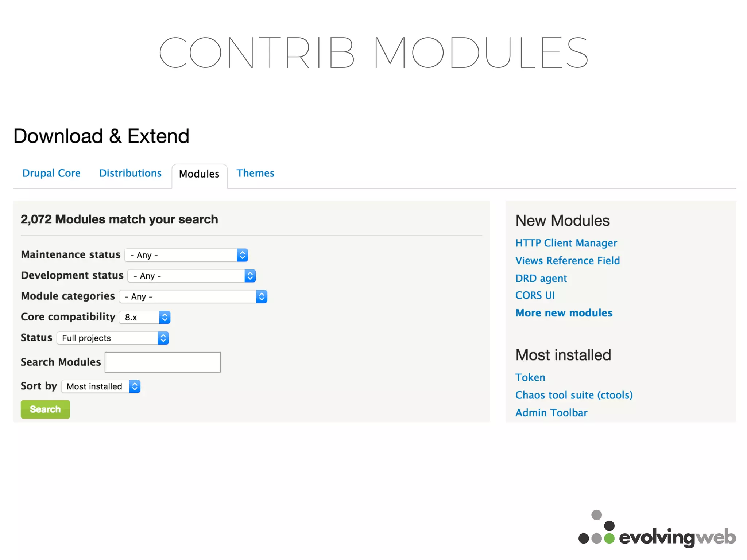Open the Drupal Core tab
The width and height of the screenshot is (747, 560).
point(51,173)
